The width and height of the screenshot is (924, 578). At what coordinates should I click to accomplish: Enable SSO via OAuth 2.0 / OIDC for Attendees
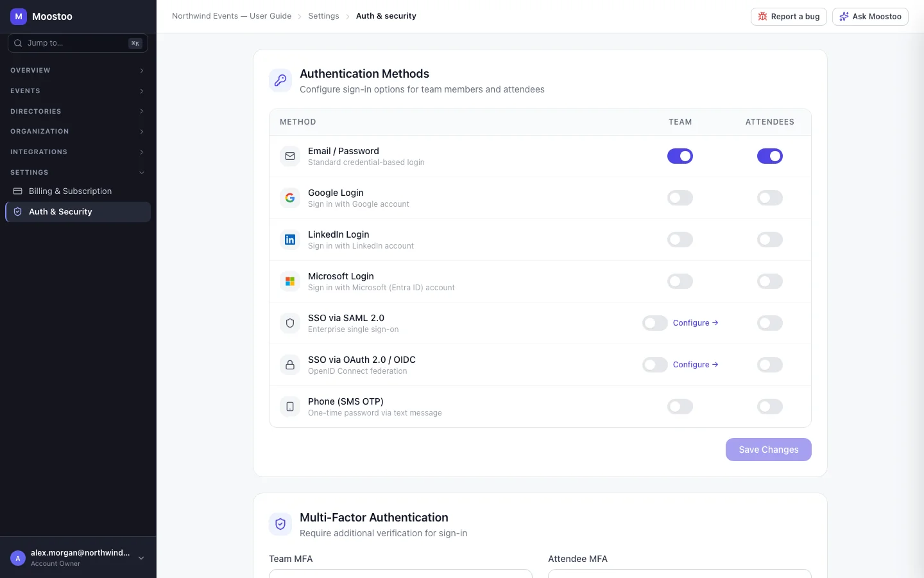pyautogui.click(x=770, y=365)
